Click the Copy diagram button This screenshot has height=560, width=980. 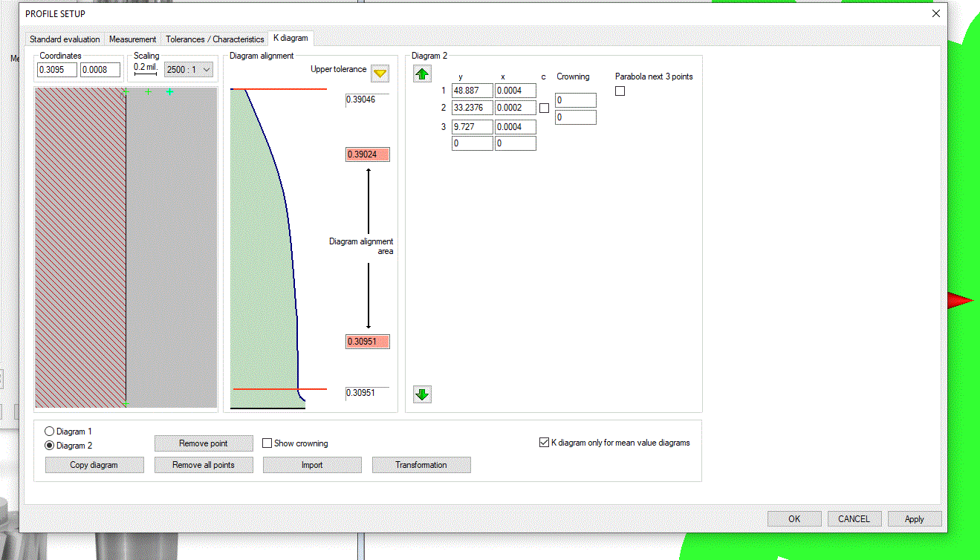coord(94,465)
